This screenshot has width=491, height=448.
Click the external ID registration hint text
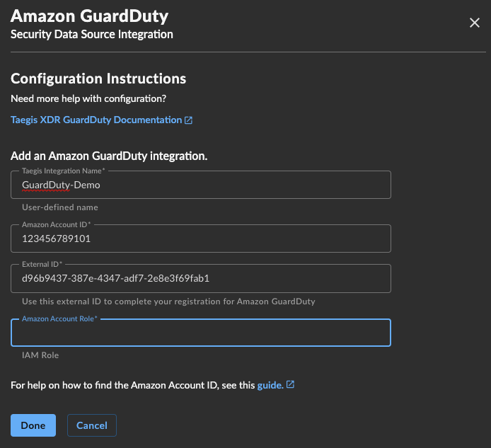[168, 301]
